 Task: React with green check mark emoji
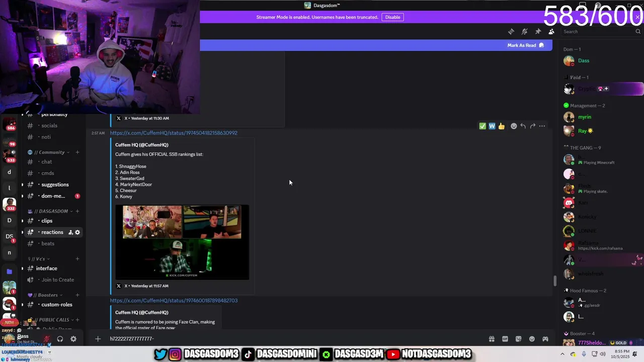(482, 126)
